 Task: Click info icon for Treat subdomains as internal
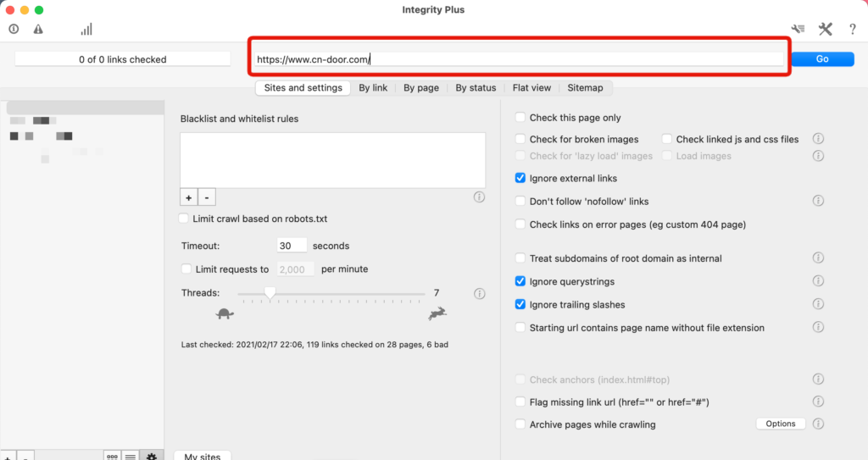click(818, 258)
